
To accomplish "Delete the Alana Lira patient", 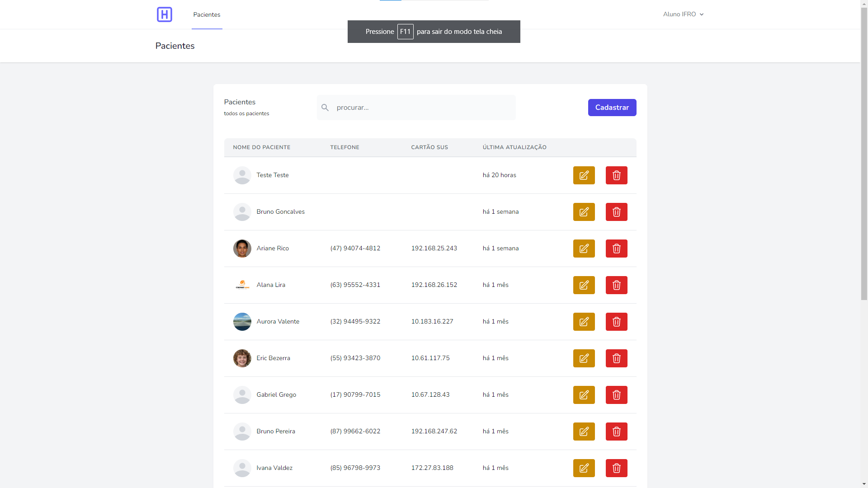I will click(616, 285).
